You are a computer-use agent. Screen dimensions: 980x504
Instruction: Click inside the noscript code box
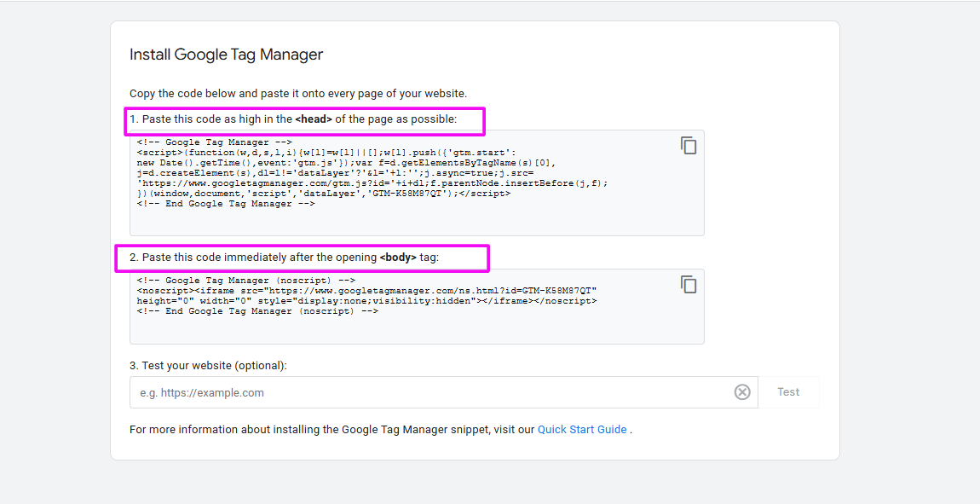pyautogui.click(x=417, y=306)
